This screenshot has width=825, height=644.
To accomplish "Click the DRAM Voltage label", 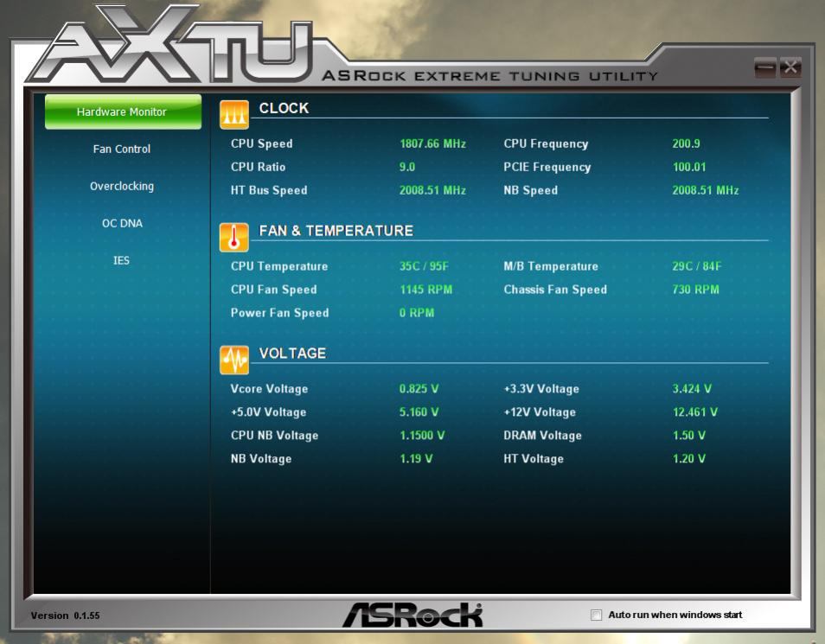I will click(542, 435).
